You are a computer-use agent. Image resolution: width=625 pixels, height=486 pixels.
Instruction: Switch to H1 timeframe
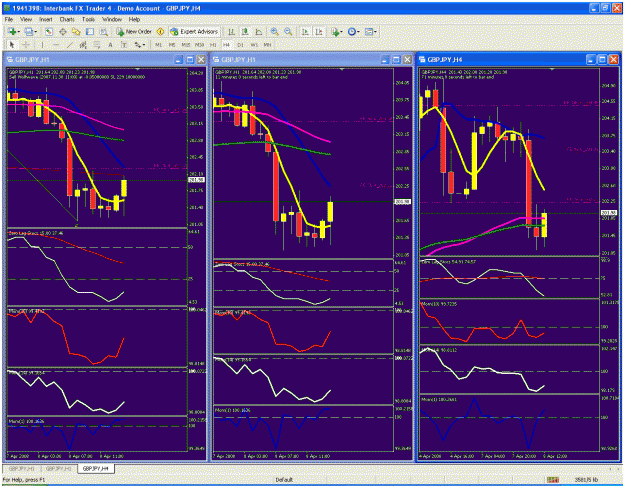[213, 45]
